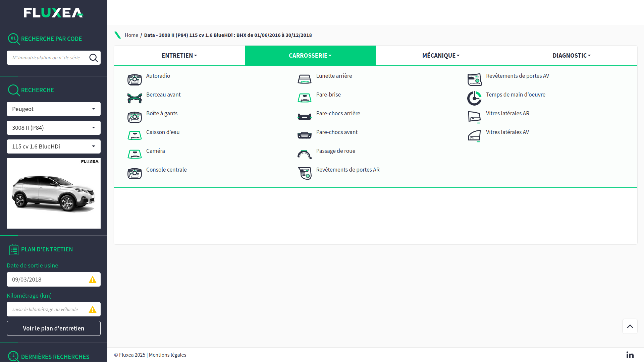Open the Caméra link

point(156,151)
